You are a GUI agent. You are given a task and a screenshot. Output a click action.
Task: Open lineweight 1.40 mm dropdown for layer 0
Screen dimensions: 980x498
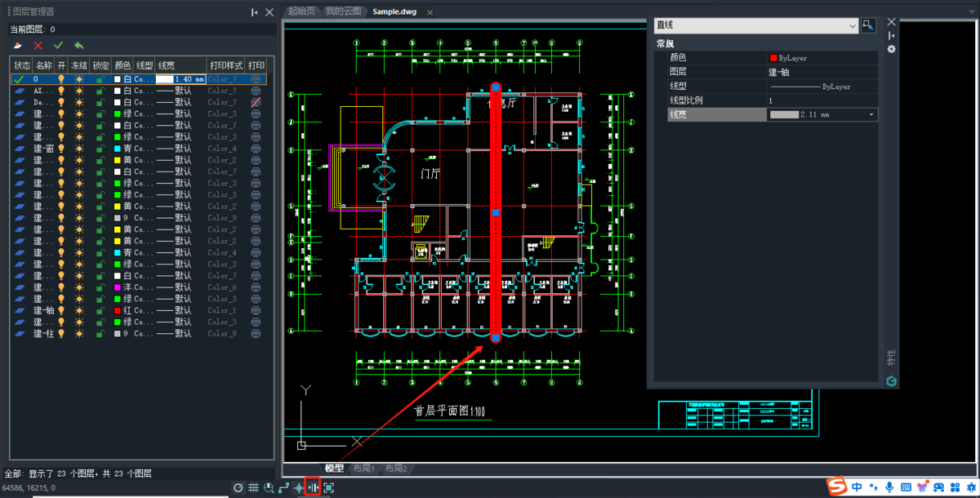click(x=180, y=79)
